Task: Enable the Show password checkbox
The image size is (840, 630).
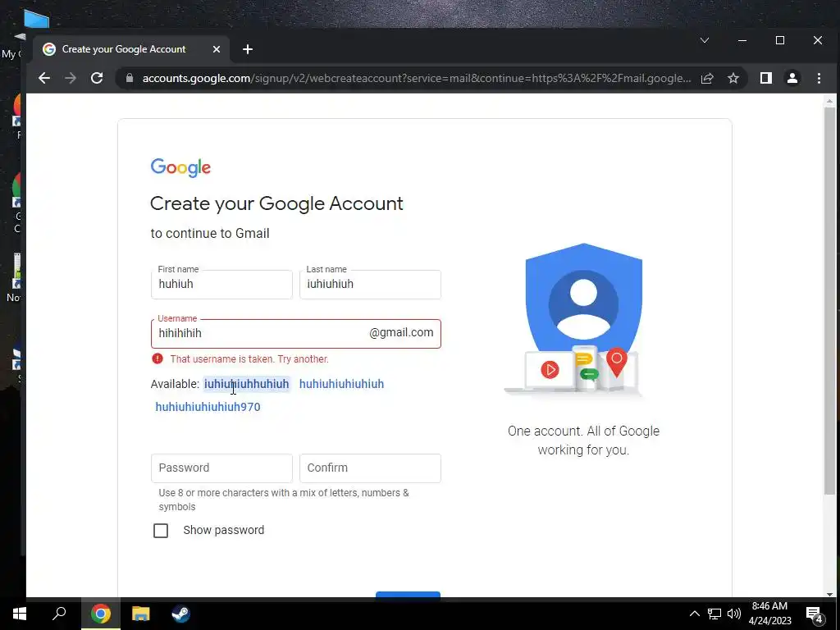Action: [x=161, y=531]
